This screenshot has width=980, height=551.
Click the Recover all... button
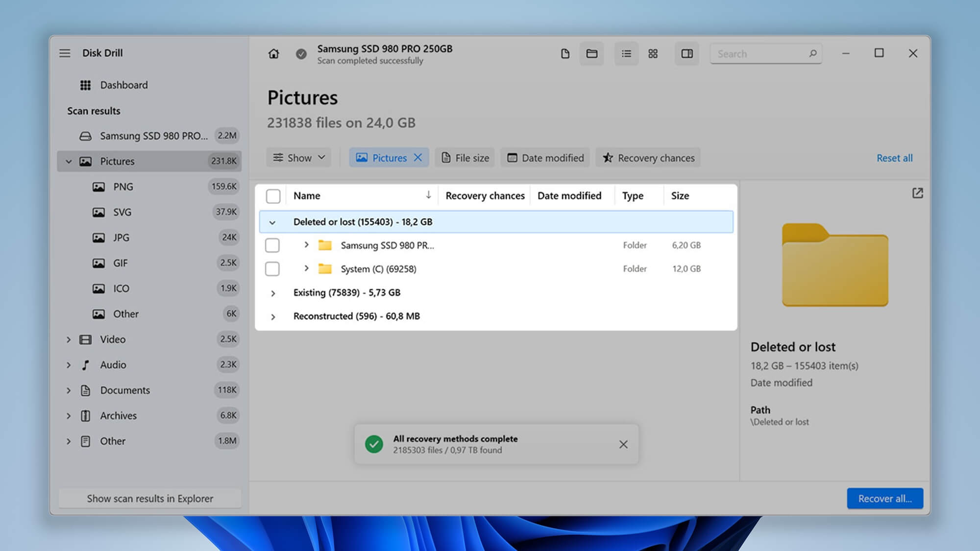[x=885, y=498]
